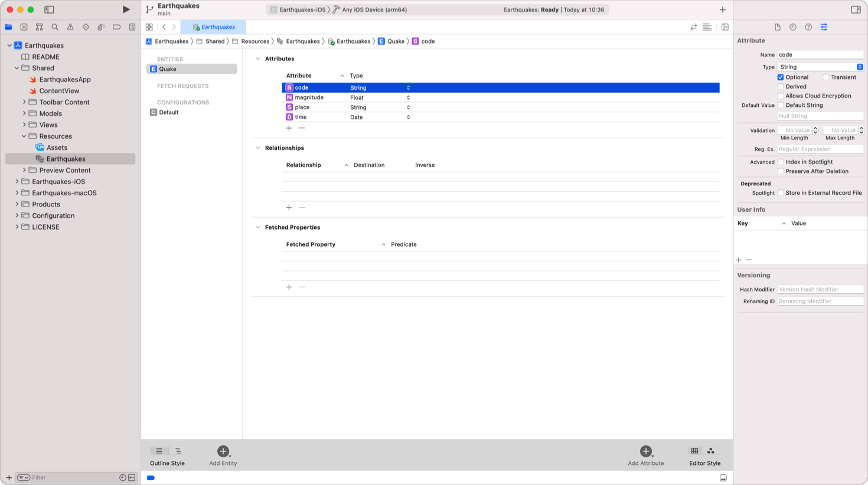Expand the Toolbar Content folder
Image resolution: width=868 pixels, height=485 pixels.
(24, 102)
